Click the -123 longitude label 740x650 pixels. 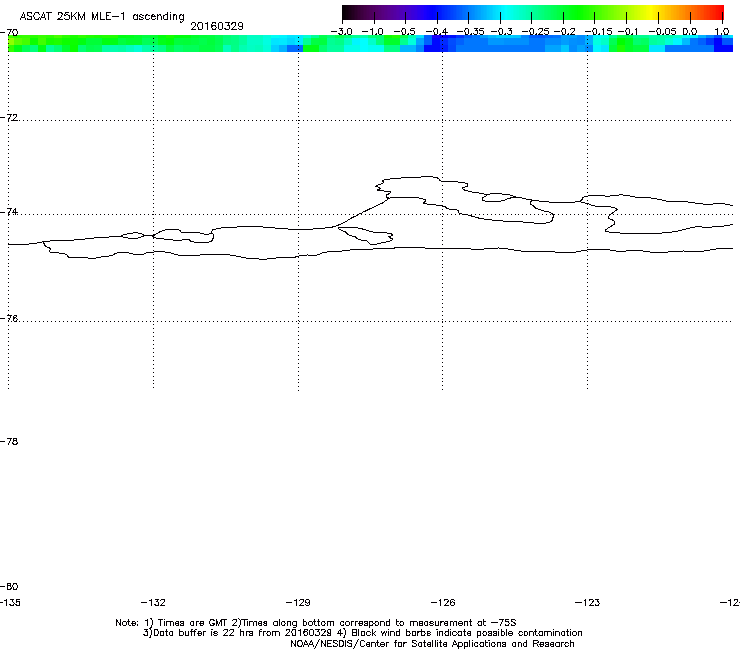pos(587,602)
